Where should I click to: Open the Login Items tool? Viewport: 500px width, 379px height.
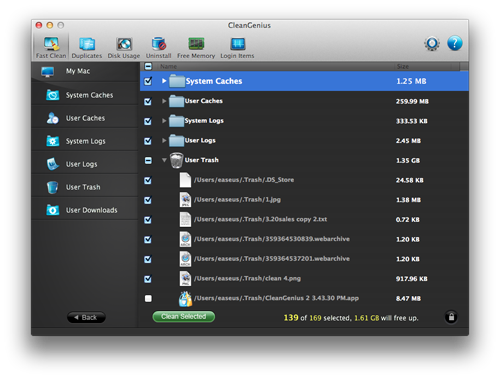point(237,47)
